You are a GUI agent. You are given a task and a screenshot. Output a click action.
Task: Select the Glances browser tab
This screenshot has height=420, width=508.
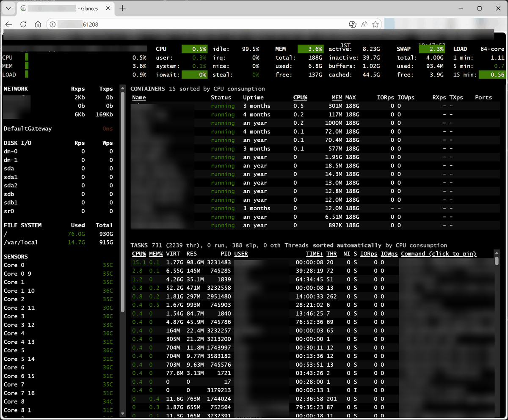[x=63, y=8]
